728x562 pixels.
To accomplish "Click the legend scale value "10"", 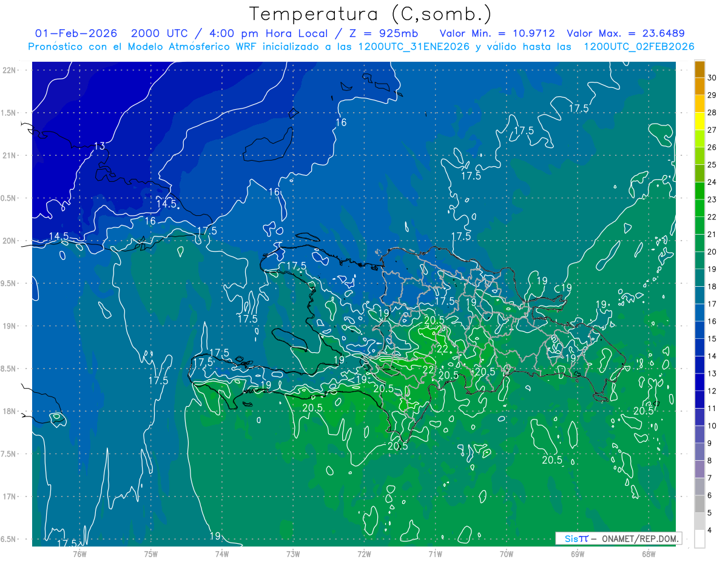I will (712, 426).
